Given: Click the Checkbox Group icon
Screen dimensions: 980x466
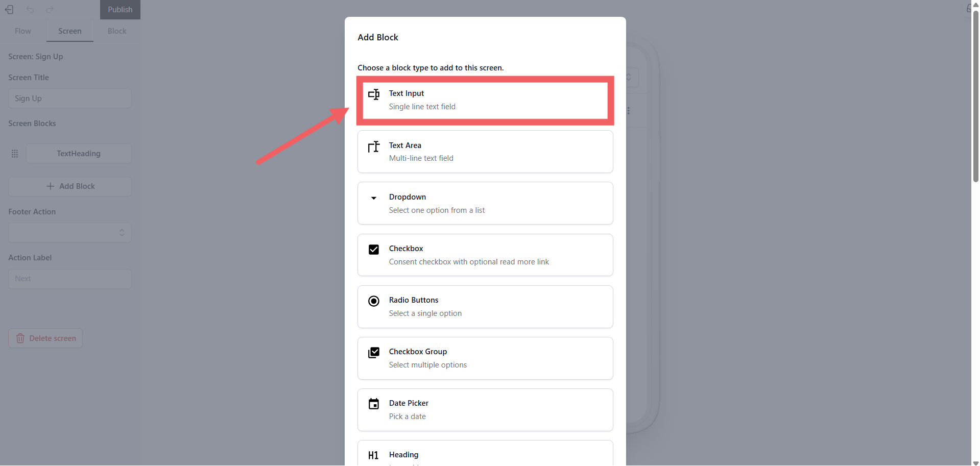Looking at the screenshot, I should point(374,353).
